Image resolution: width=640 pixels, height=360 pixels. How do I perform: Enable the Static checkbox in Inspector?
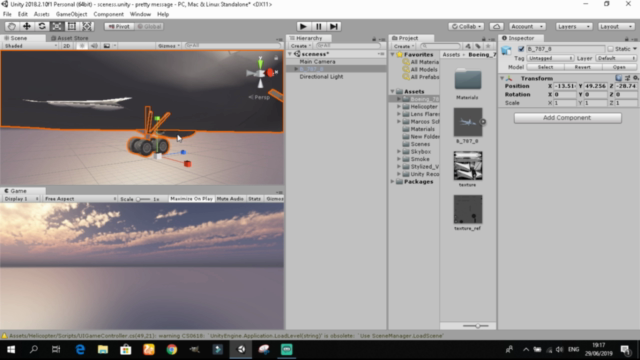pyautogui.click(x=611, y=49)
